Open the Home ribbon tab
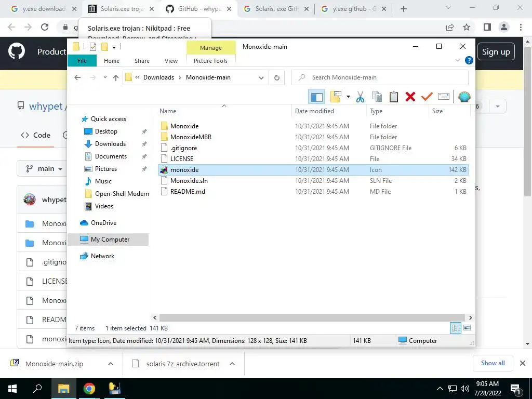Screen dimensions: 532x399 112,61
